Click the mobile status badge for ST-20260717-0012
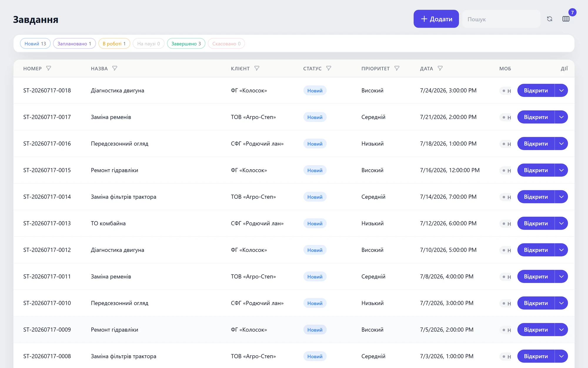The width and height of the screenshot is (588, 368). (506, 250)
